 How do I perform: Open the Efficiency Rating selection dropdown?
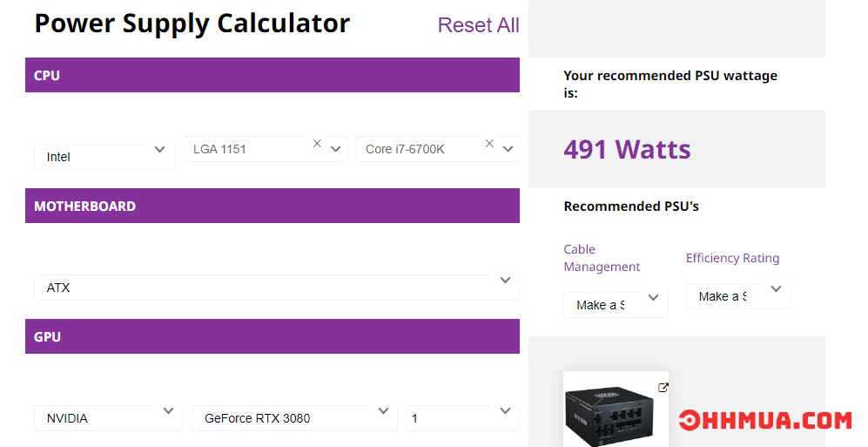pyautogui.click(x=738, y=296)
